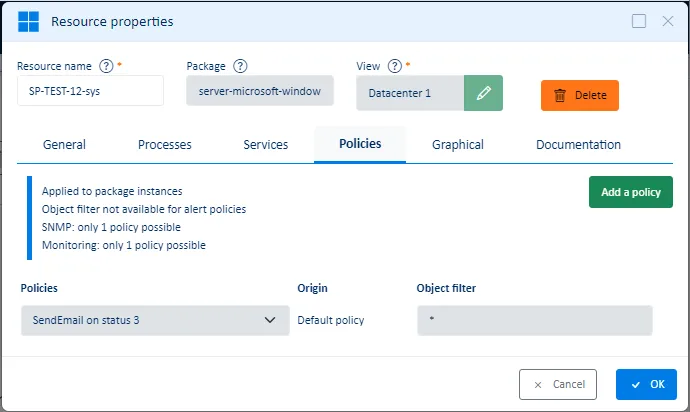
Task: Go to the Services tab
Action: pyautogui.click(x=266, y=145)
